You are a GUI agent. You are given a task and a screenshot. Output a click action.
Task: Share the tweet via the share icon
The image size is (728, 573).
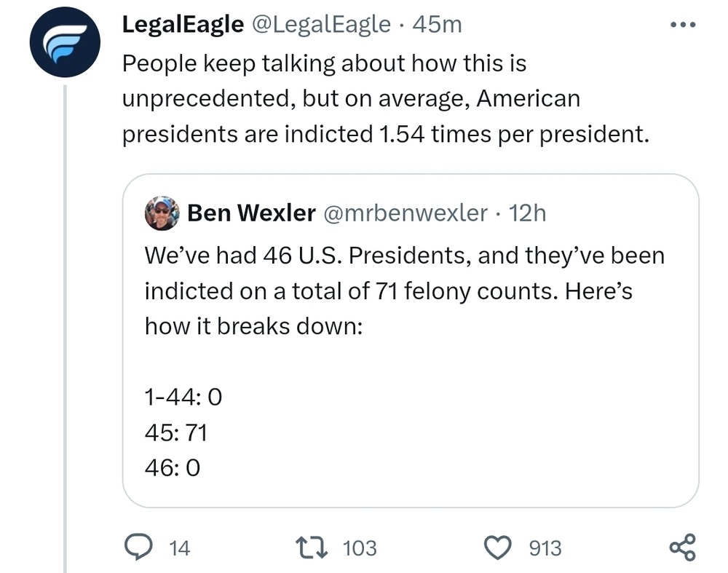coord(682,547)
